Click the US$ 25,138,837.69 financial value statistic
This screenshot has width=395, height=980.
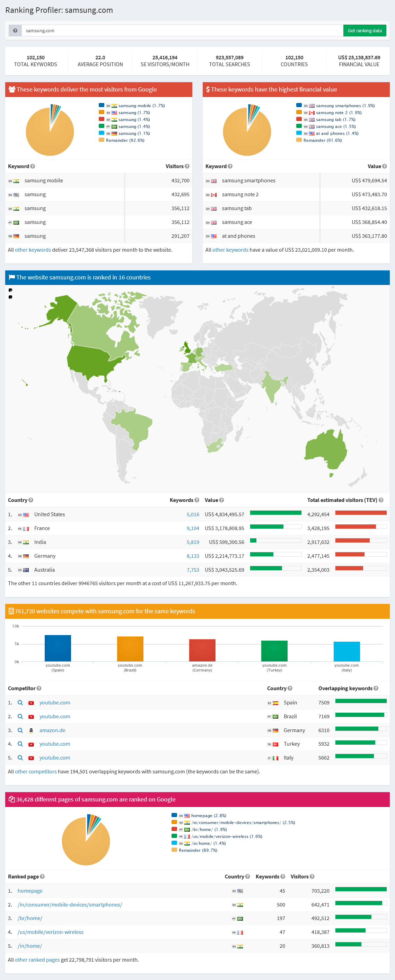pyautogui.click(x=359, y=58)
